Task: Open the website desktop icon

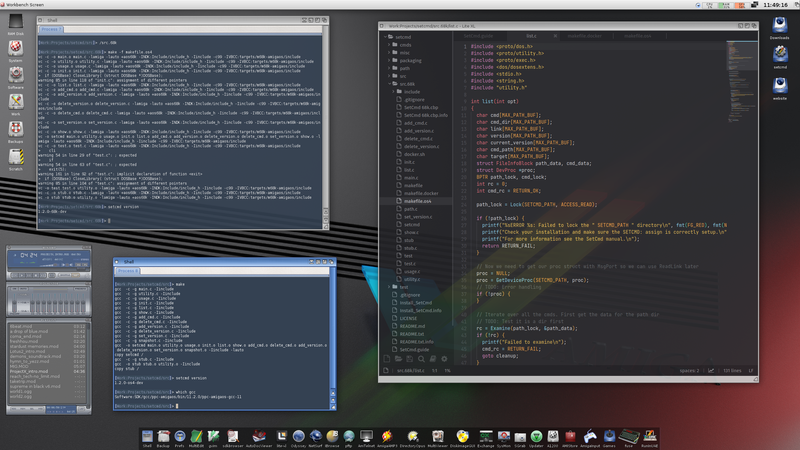Action: coord(780,86)
